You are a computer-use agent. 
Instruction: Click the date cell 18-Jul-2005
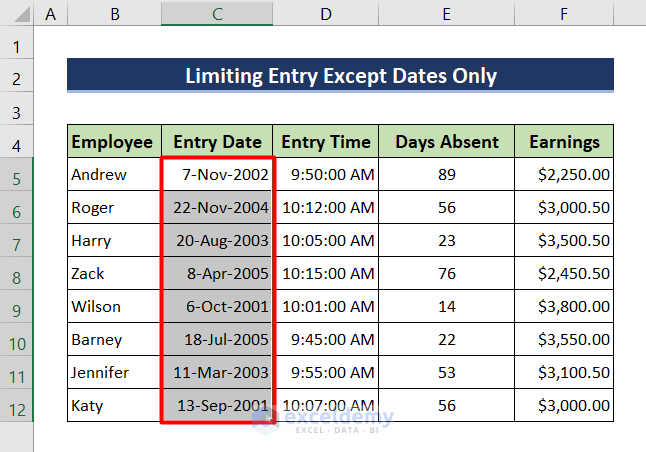(x=217, y=340)
